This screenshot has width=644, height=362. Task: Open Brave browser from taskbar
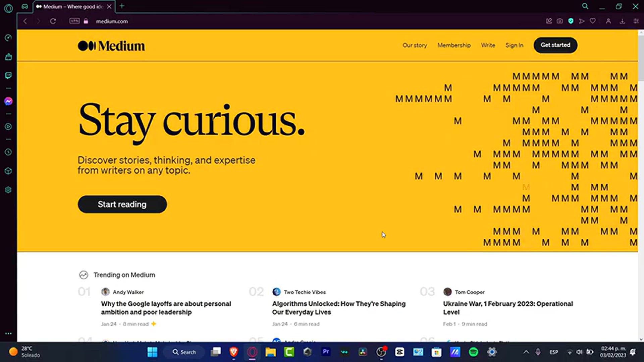tap(234, 352)
